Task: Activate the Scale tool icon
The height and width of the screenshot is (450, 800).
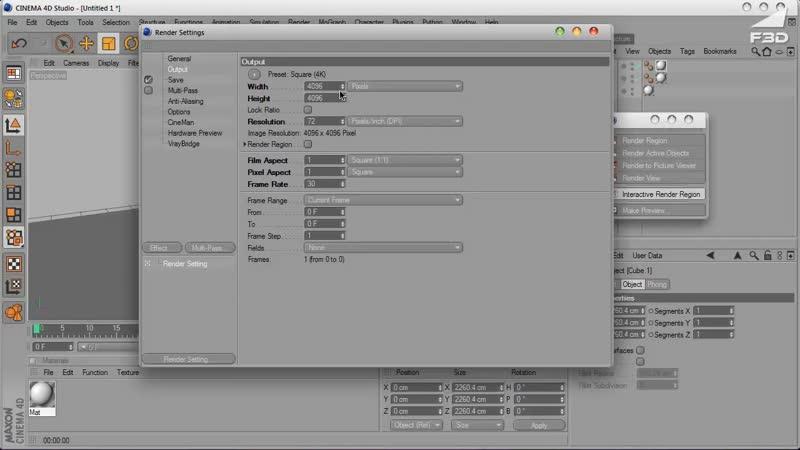Action: [x=108, y=43]
